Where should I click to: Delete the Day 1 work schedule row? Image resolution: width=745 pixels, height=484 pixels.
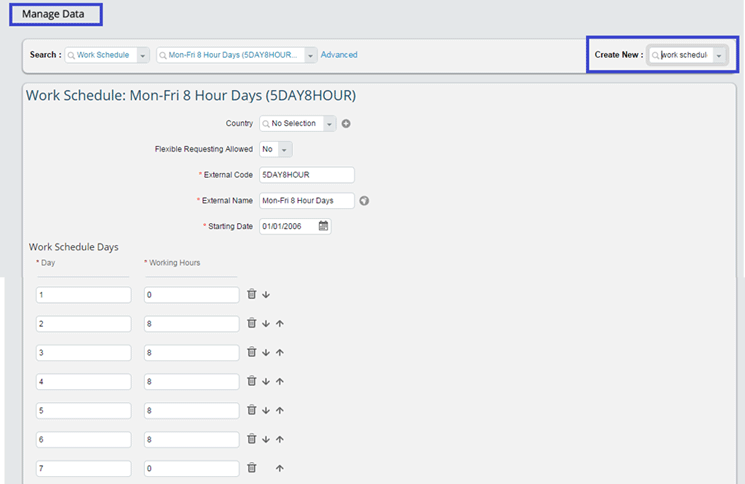pyautogui.click(x=252, y=294)
